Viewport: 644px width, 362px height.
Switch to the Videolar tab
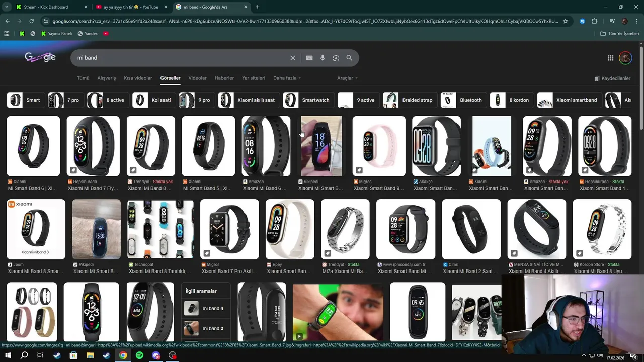(198, 78)
